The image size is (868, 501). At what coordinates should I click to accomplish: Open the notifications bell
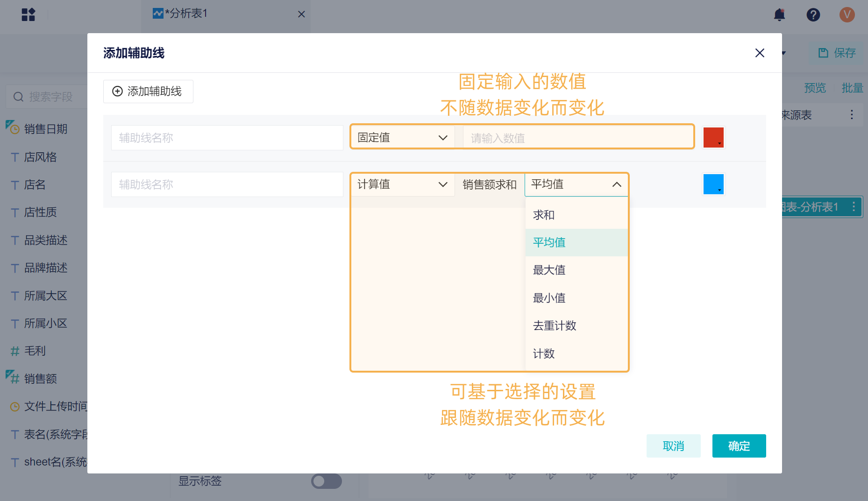point(779,14)
